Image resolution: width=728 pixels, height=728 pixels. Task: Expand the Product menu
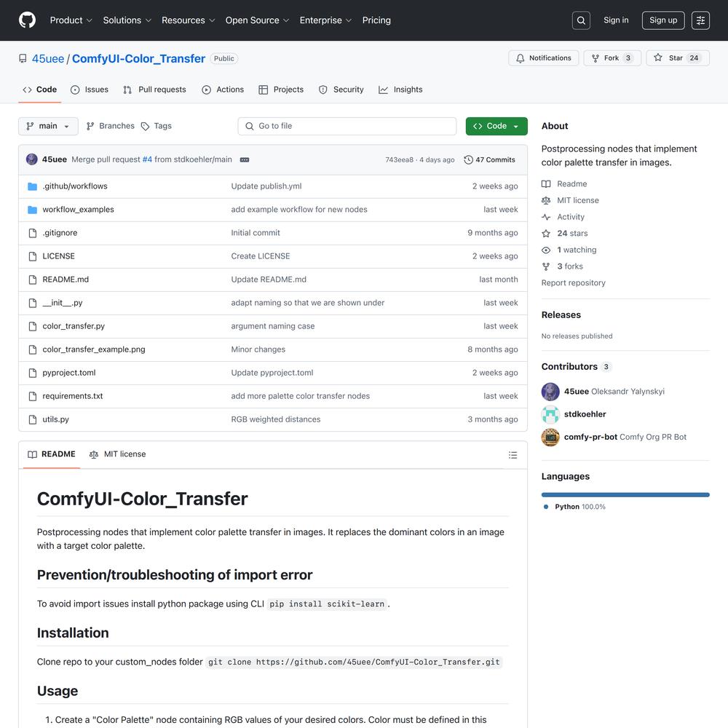click(71, 20)
